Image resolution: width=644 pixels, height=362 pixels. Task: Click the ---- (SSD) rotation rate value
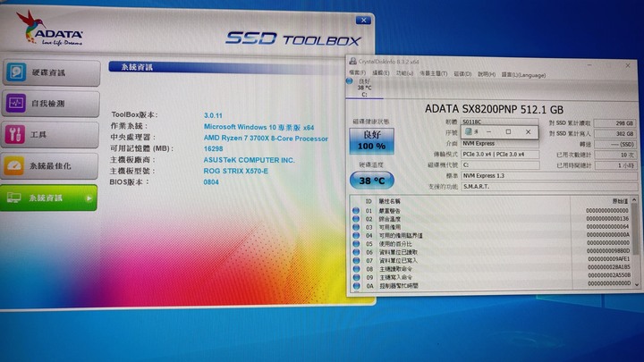pyautogui.click(x=615, y=145)
